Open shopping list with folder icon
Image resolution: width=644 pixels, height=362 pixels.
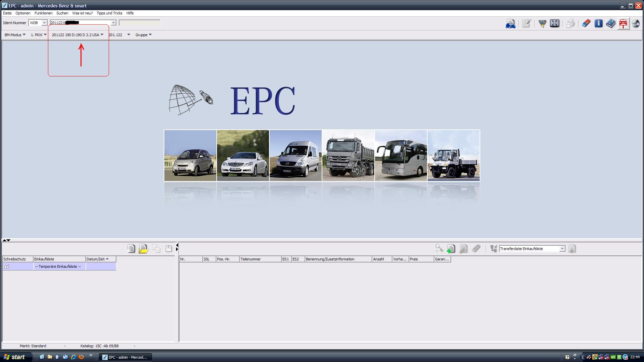tap(143, 249)
